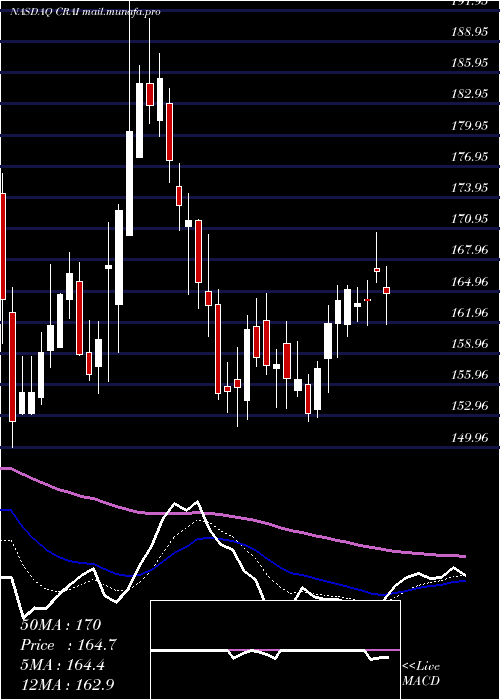Click the Price : 164.7 readout
The height and width of the screenshot is (700, 500).
pos(68,645)
